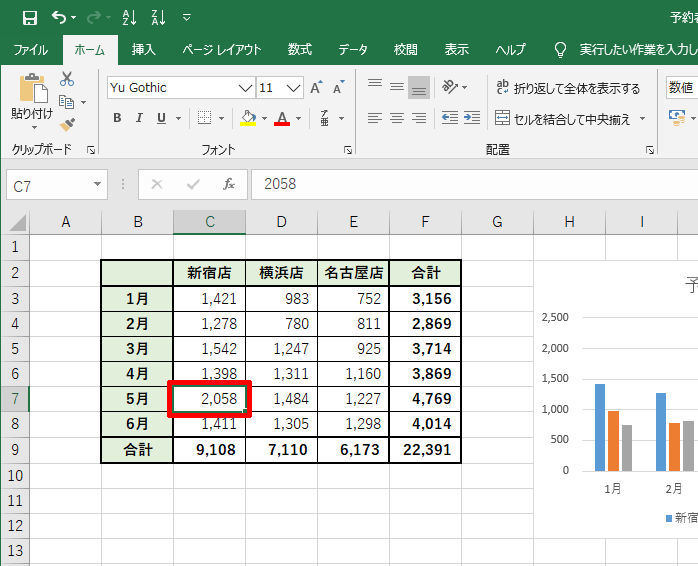Image resolution: width=698 pixels, height=566 pixels.
Task: Click the Borders icon
Action: point(204,118)
